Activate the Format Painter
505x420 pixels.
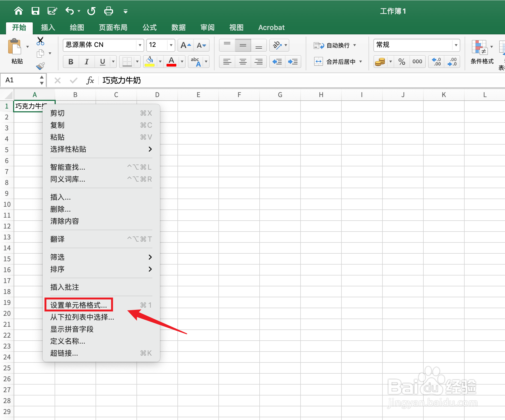[x=40, y=66]
